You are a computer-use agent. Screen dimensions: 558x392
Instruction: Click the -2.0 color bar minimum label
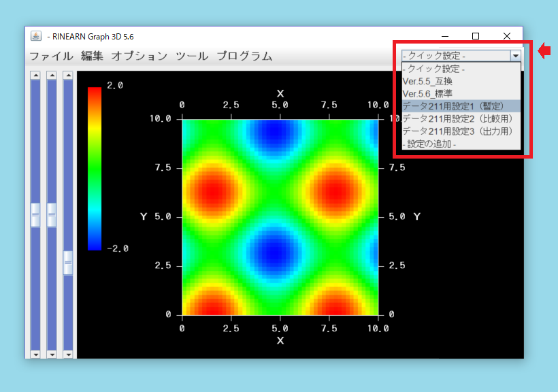pos(118,248)
